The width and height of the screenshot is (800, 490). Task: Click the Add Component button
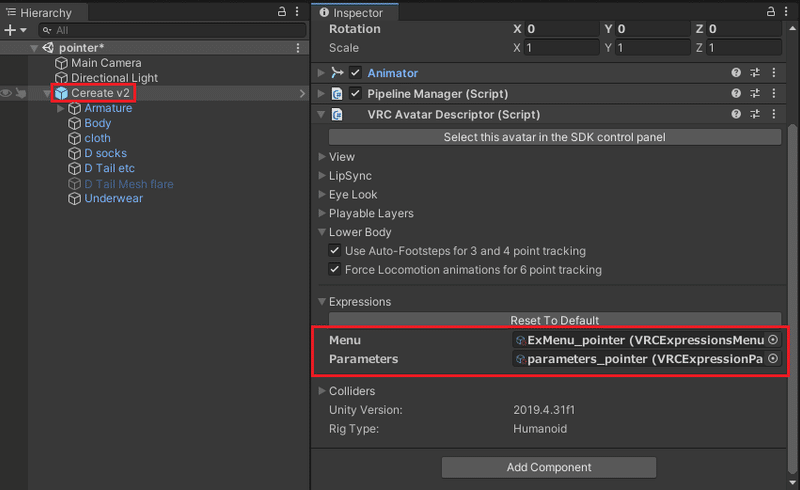[x=549, y=467]
